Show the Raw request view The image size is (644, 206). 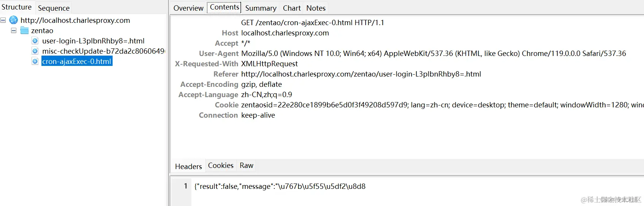coord(246,166)
